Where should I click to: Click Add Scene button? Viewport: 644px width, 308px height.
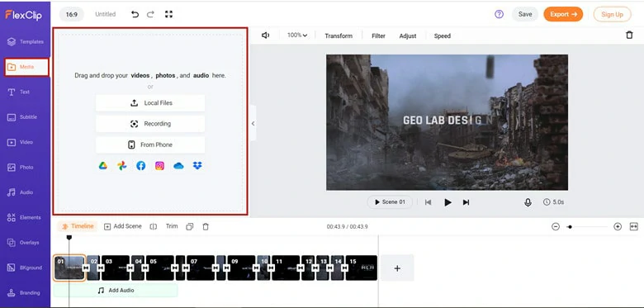123,226
